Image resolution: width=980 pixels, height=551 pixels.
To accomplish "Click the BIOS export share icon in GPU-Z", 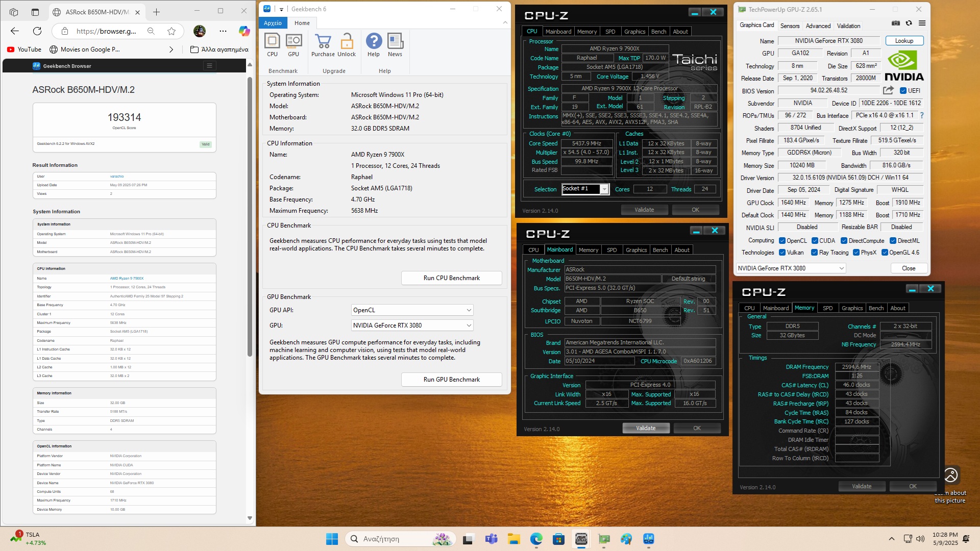I will pyautogui.click(x=888, y=90).
